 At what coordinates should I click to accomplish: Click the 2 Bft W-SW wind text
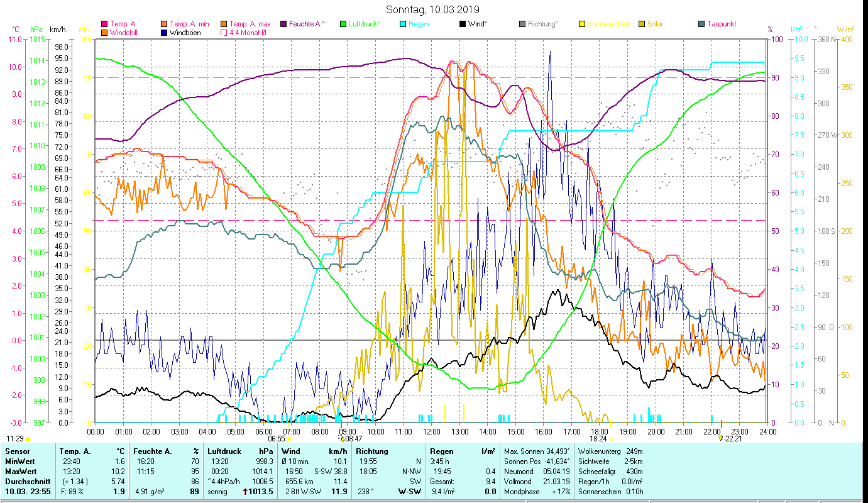click(x=303, y=492)
